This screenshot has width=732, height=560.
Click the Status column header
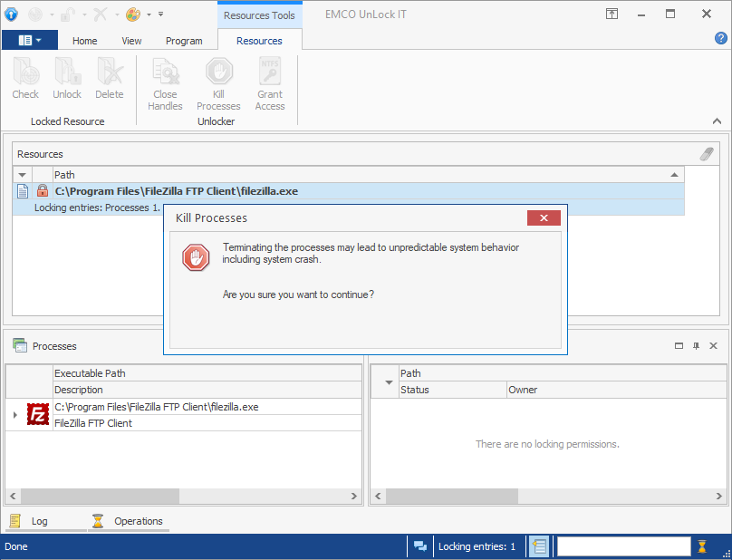pos(452,390)
